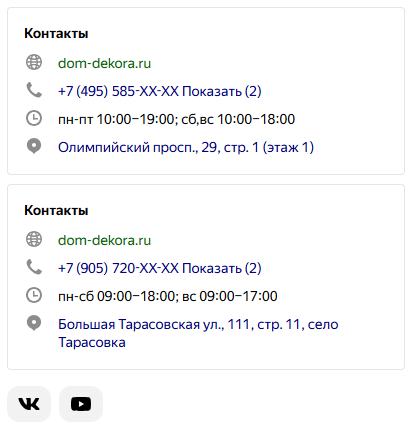
Task: Open the YouTube channel icon
Action: coord(81,404)
